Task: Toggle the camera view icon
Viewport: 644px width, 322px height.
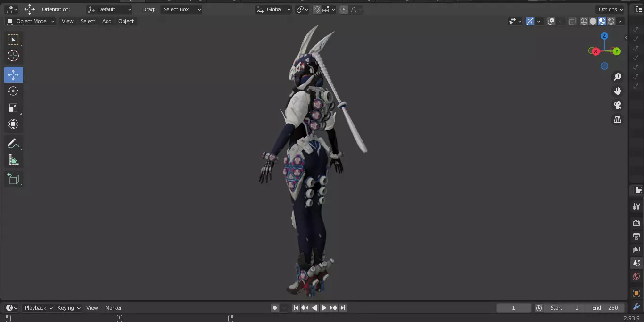Action: [618, 105]
